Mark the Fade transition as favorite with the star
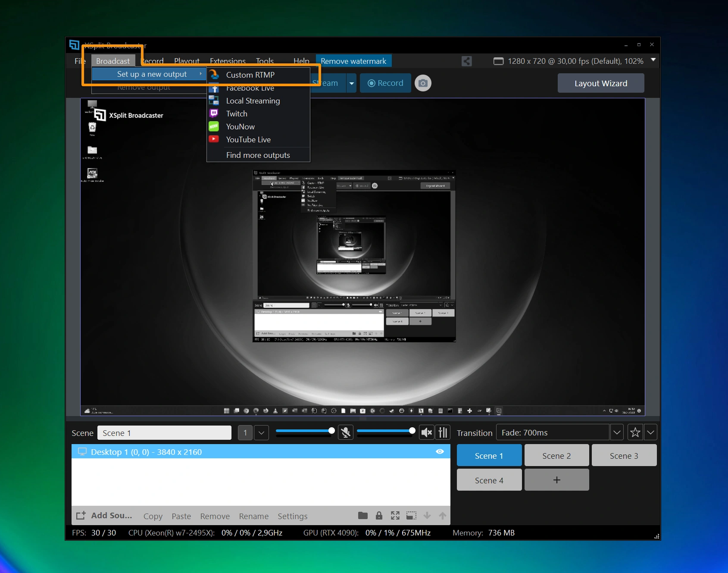This screenshot has height=573, width=728. pyautogui.click(x=635, y=432)
